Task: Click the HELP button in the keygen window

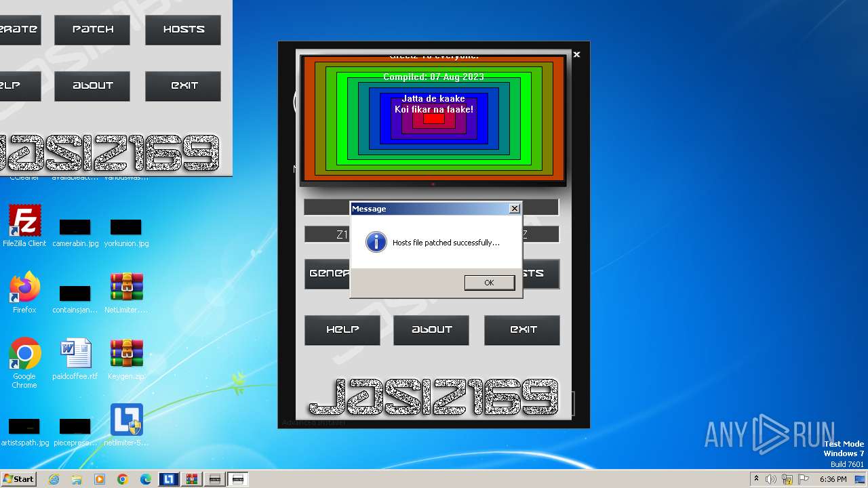Action: pos(342,330)
